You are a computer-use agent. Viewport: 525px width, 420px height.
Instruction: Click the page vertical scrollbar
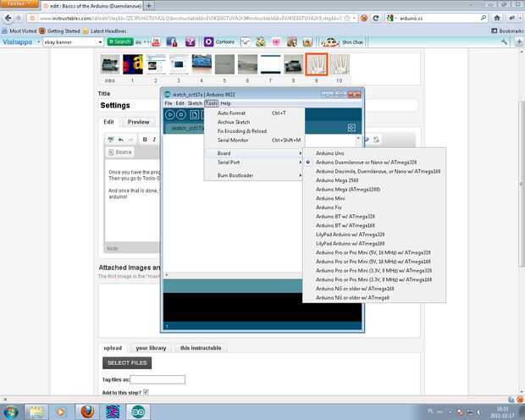pos(522,184)
